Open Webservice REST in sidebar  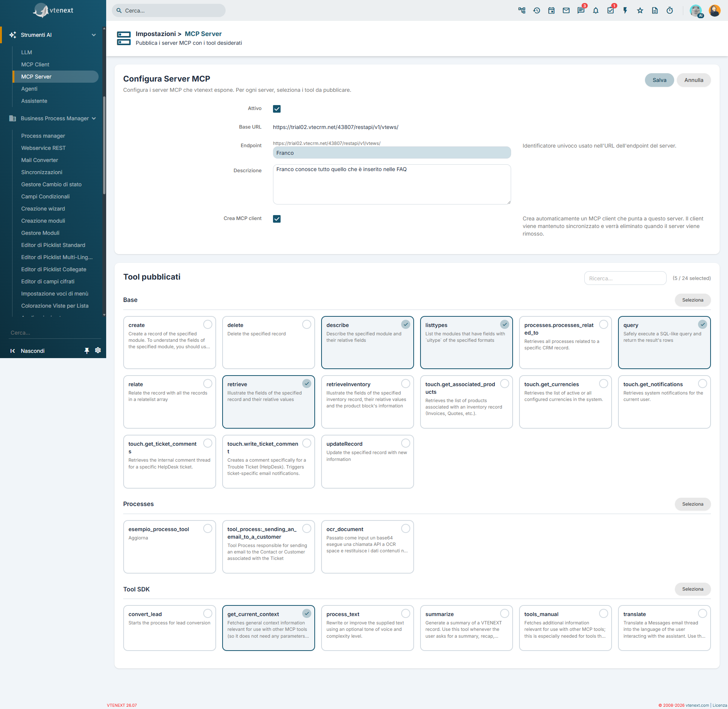[x=44, y=148]
